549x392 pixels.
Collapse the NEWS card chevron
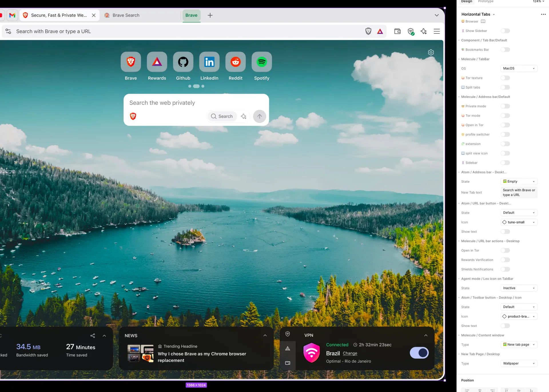265,335
